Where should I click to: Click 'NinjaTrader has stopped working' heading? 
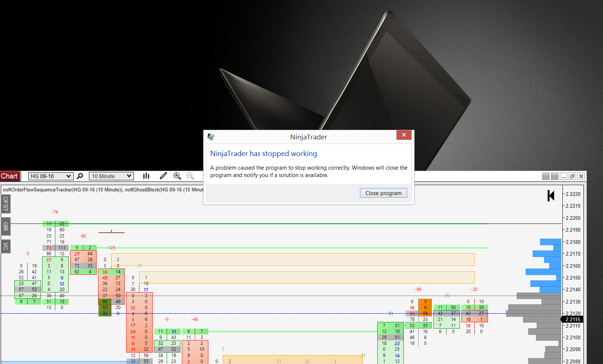[264, 153]
